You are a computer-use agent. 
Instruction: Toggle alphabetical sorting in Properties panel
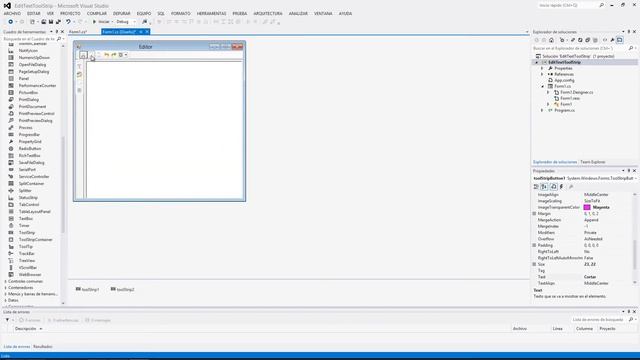point(544,187)
